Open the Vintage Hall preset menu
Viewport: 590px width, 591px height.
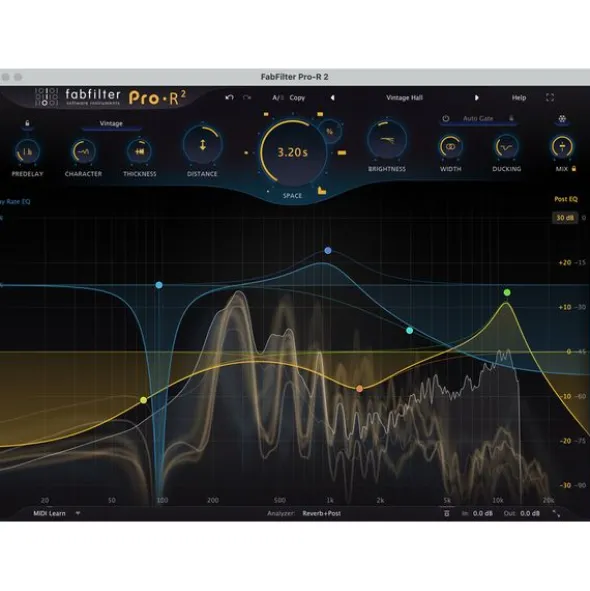[404, 98]
